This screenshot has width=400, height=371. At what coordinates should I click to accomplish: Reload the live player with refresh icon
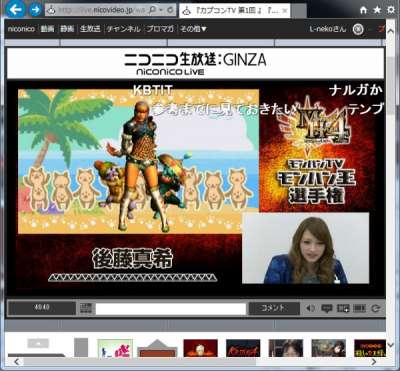pos(376,308)
